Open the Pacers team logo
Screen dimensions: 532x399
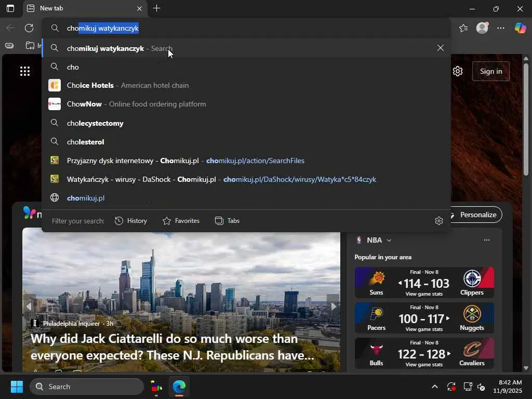click(376, 314)
